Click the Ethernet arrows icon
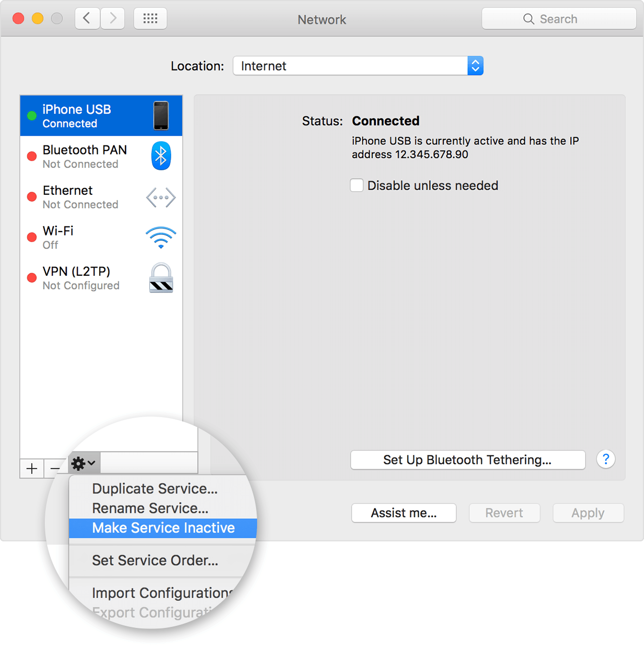 coord(161,197)
